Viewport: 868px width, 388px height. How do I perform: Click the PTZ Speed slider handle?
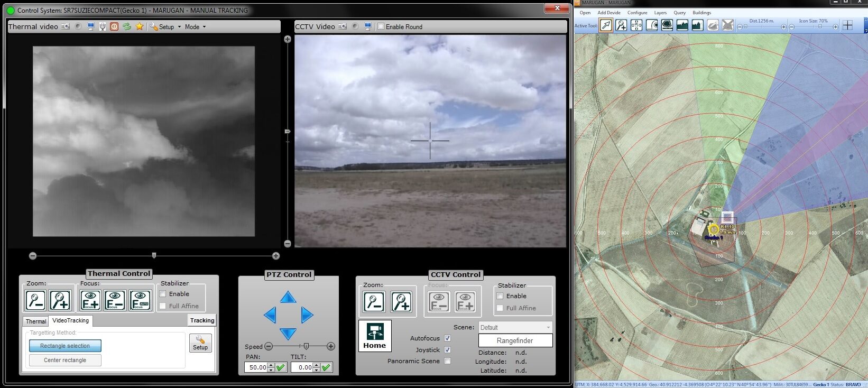[x=306, y=346]
